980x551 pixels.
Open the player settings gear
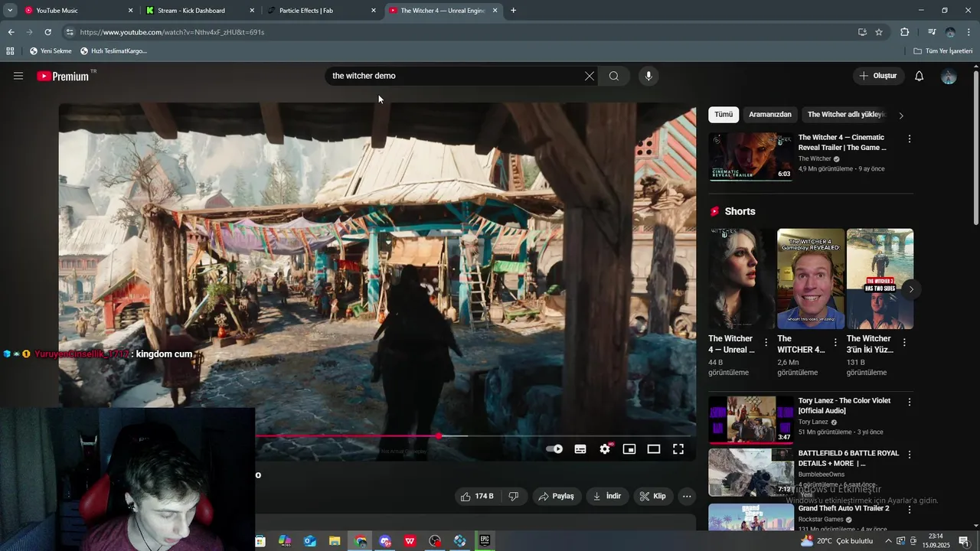pyautogui.click(x=605, y=449)
